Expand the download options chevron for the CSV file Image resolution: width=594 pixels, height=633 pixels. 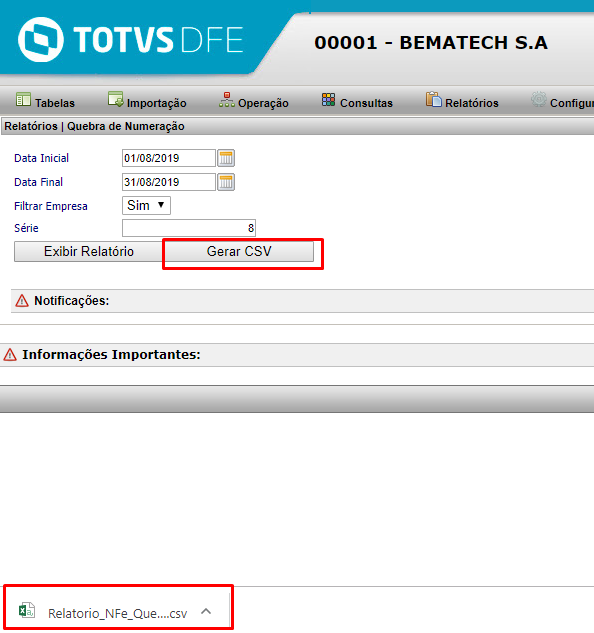206,611
